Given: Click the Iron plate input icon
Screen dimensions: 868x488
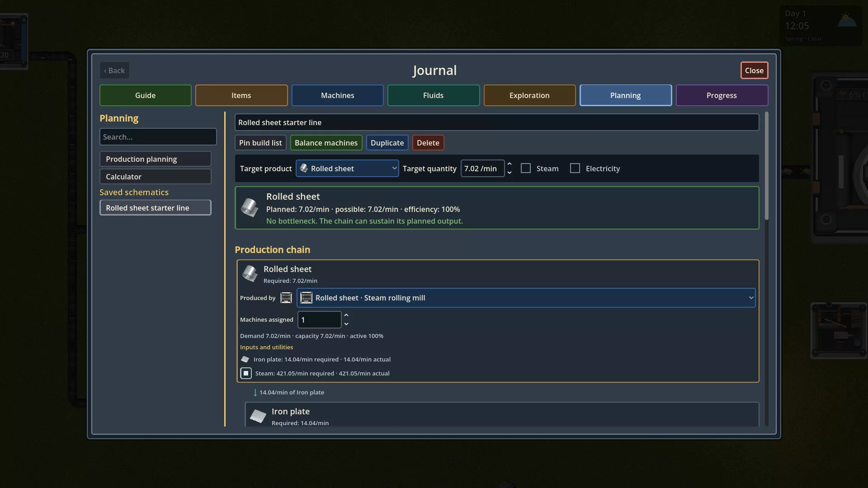Looking at the screenshot, I should [245, 359].
